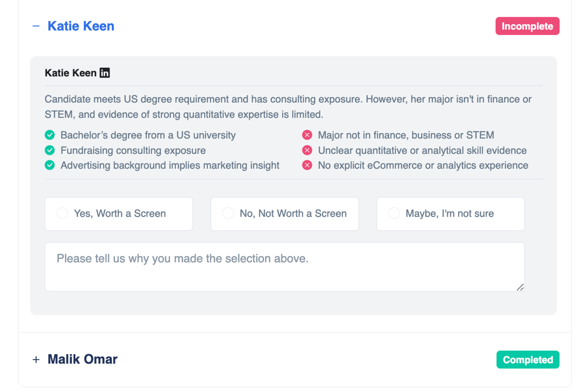Click green check beside Bachelor's degree item

50,135
